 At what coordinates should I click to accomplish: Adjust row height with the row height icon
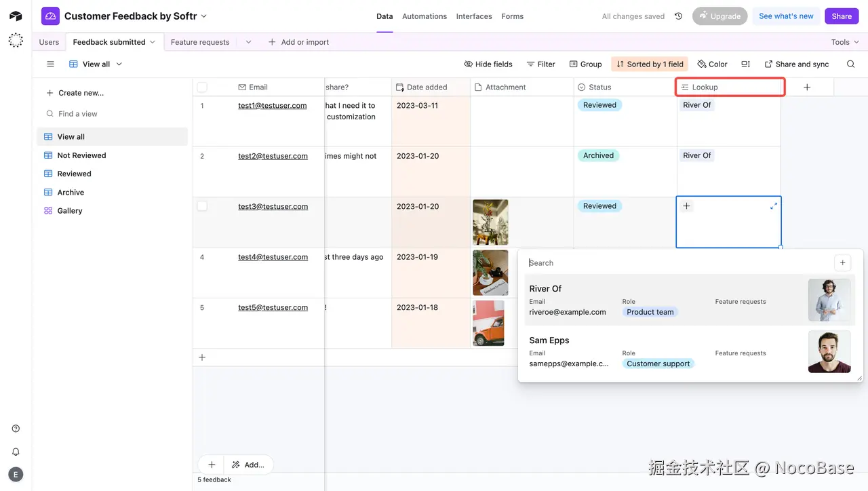pyautogui.click(x=745, y=64)
